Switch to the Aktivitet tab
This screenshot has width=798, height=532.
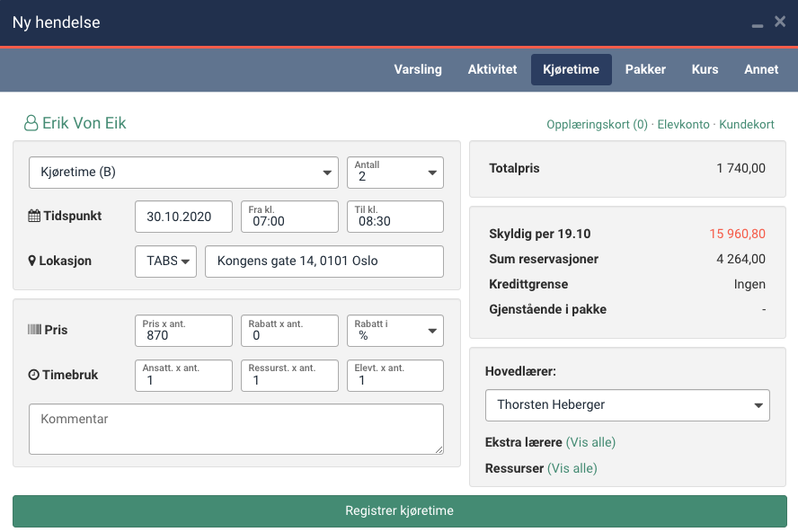[492, 69]
